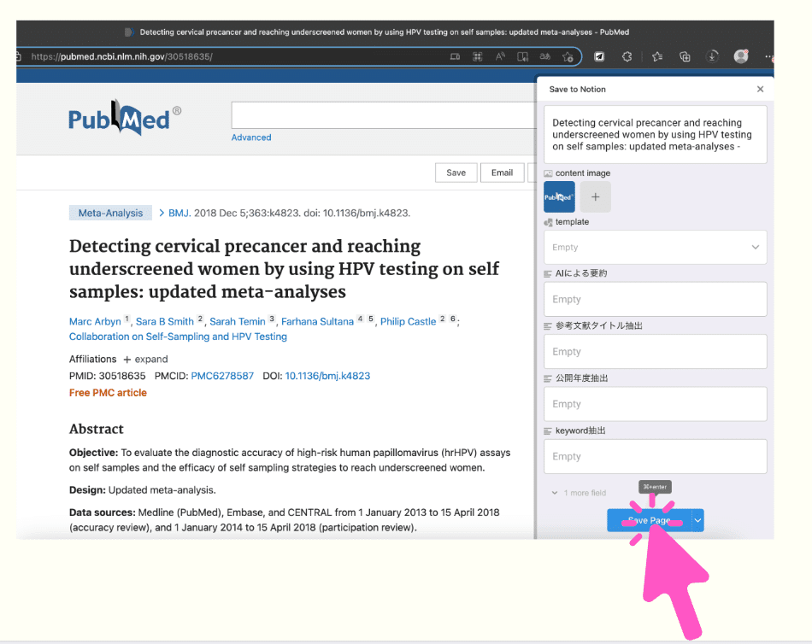The image size is (812, 644).
Task: Open the Advanced search link
Action: pyautogui.click(x=251, y=138)
